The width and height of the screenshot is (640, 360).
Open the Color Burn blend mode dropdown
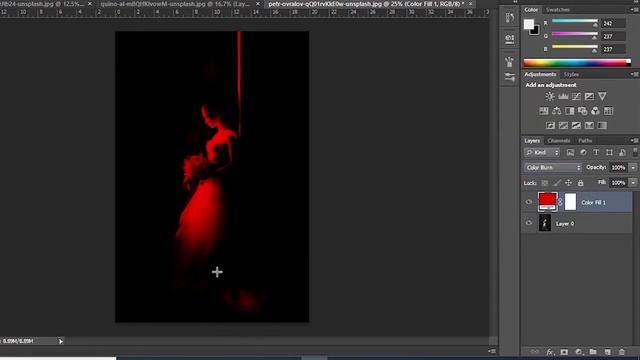553,167
